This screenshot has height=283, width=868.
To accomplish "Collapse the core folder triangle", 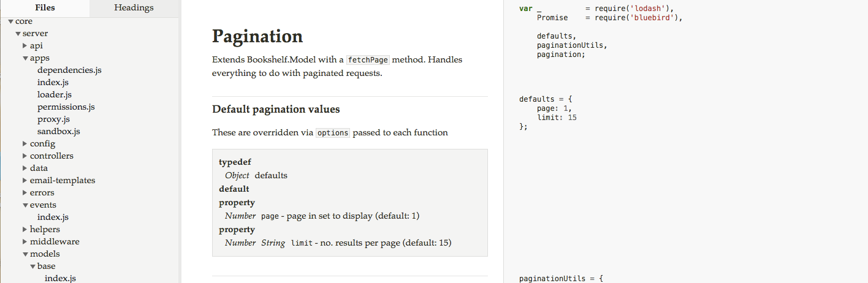I will (x=10, y=21).
